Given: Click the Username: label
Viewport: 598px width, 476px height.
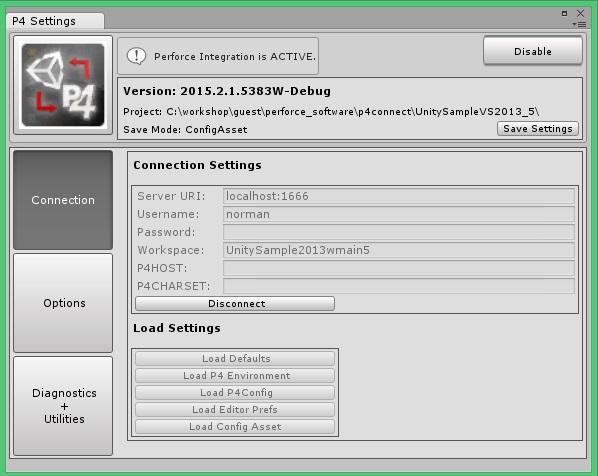Looking at the screenshot, I should 168,214.
